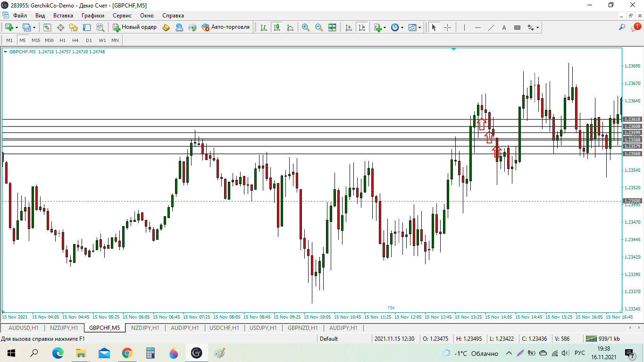Toggle the Авто-торговля auto-trading button
The image size is (644, 362).
click(x=226, y=27)
